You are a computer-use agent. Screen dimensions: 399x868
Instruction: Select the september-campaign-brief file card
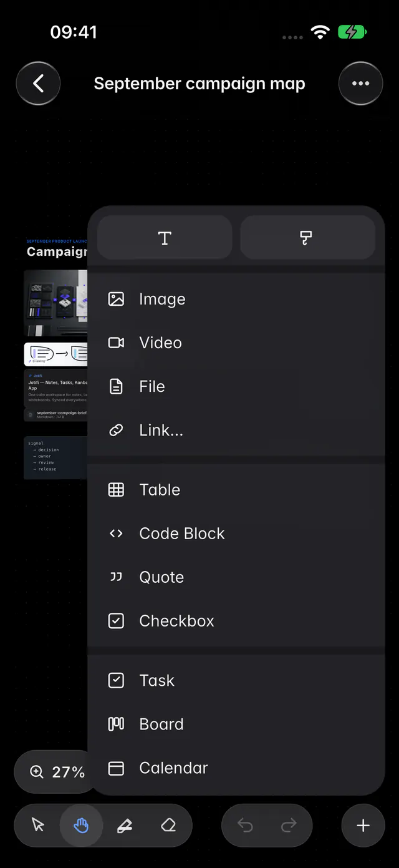tap(55, 414)
